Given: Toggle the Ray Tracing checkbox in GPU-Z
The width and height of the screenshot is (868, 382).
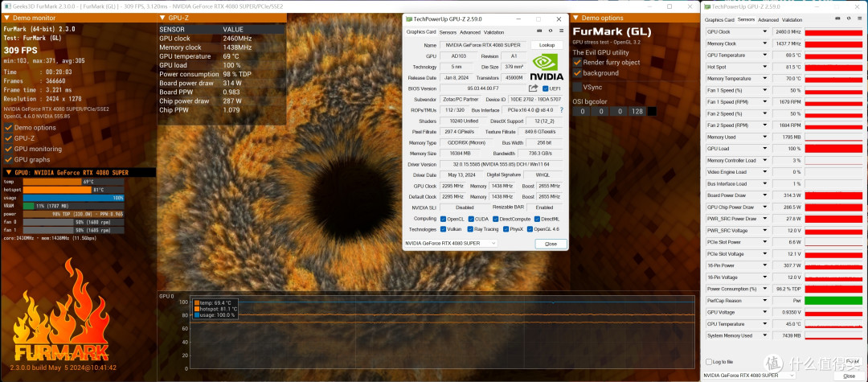Looking at the screenshot, I should (x=470, y=229).
